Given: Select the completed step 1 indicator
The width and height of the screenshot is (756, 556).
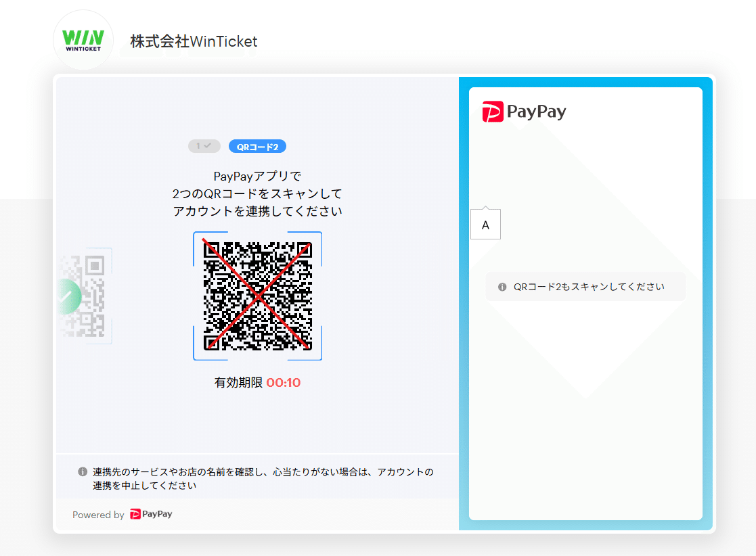Looking at the screenshot, I should pyautogui.click(x=204, y=146).
